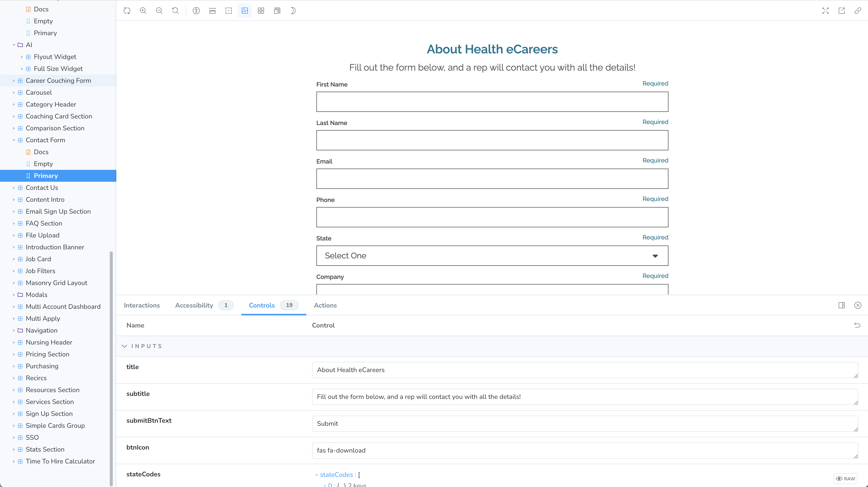Viewport: 868px width, 487px height.
Task: Switch to the Interactions tab
Action: pos(142,305)
